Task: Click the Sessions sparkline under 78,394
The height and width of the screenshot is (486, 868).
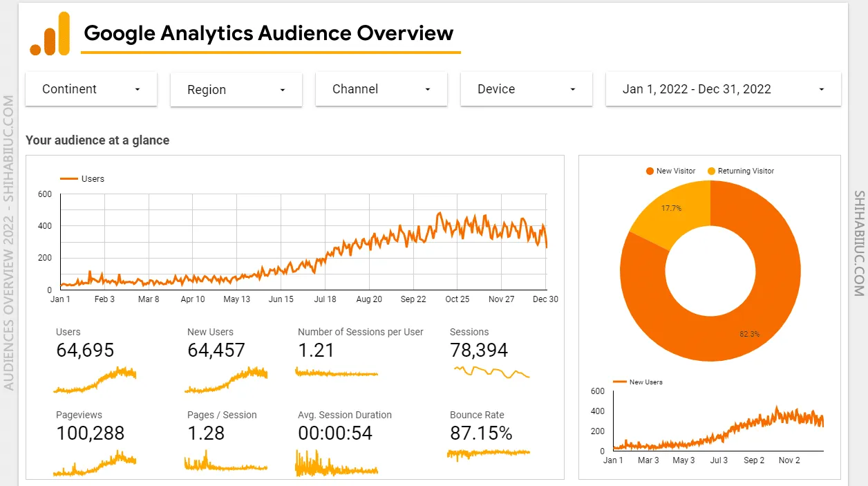Action: click(x=491, y=372)
